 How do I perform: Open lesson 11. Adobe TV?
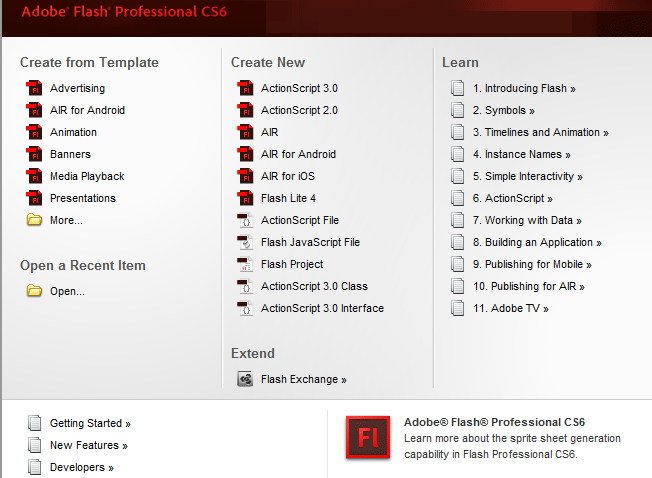coord(511,308)
